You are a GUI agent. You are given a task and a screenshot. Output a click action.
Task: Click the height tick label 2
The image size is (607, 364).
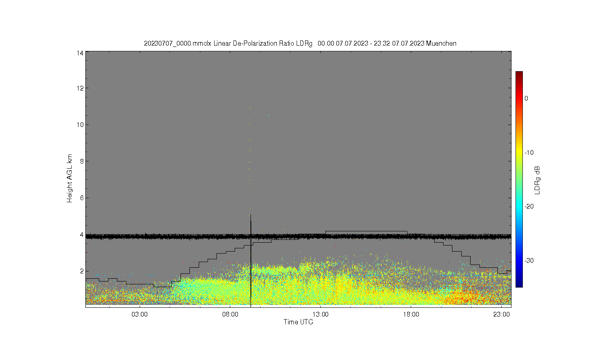(x=82, y=271)
